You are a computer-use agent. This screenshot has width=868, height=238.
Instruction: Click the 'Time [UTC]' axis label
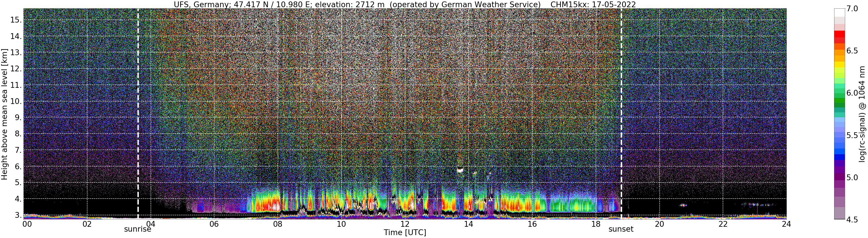(405, 233)
